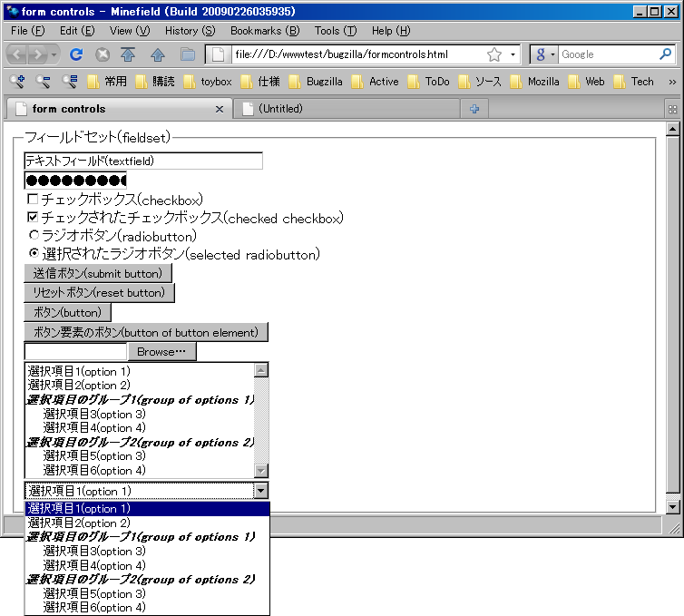Open the URL bar history dropdown
This screenshot has width=684, height=616.
[513, 54]
